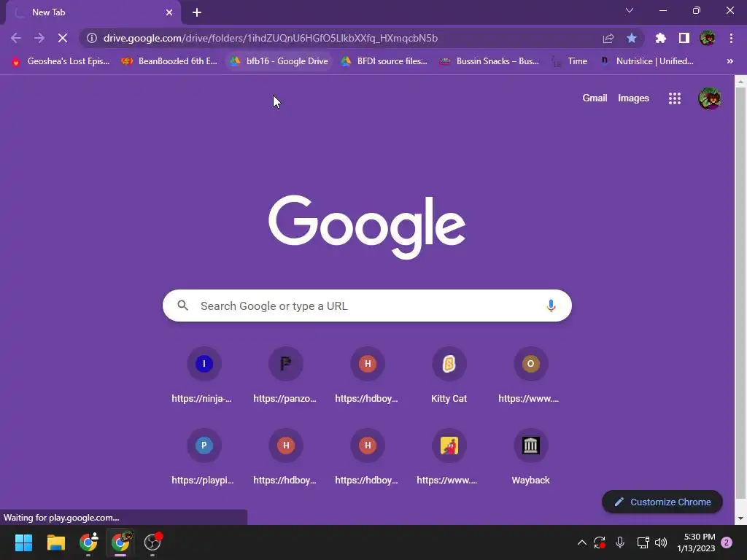Open Nutrislice | Unified... bookmark
The height and width of the screenshot is (560, 747).
click(x=646, y=61)
